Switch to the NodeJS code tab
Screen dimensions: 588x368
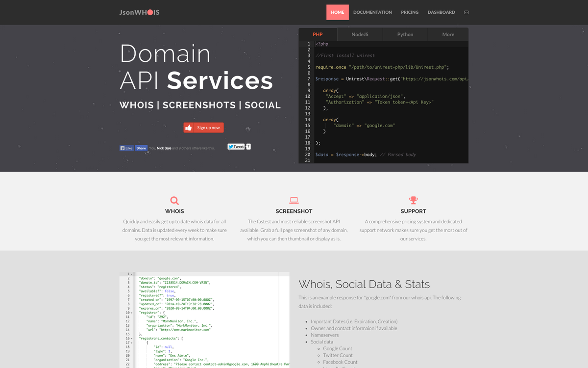click(360, 34)
